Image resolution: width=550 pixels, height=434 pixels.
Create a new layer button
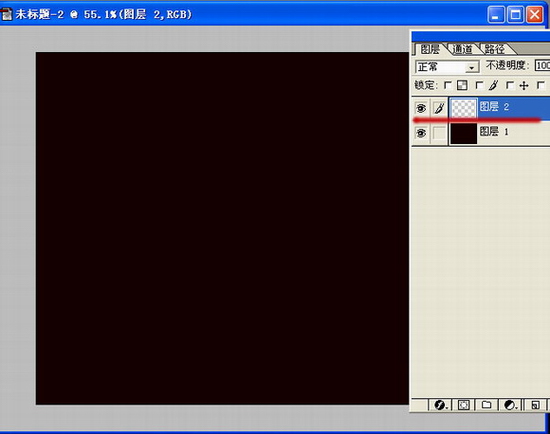[535, 405]
